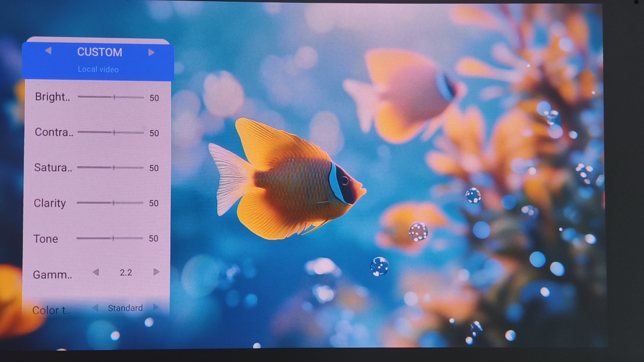Click the left arrow beside CUSTOM
This screenshot has width=644, height=362.
pyautogui.click(x=48, y=51)
